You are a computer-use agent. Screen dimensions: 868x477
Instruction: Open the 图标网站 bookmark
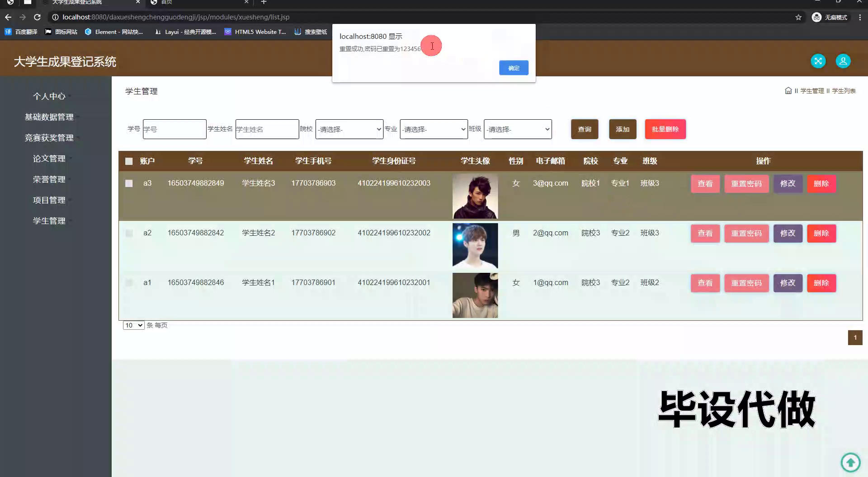pyautogui.click(x=61, y=32)
